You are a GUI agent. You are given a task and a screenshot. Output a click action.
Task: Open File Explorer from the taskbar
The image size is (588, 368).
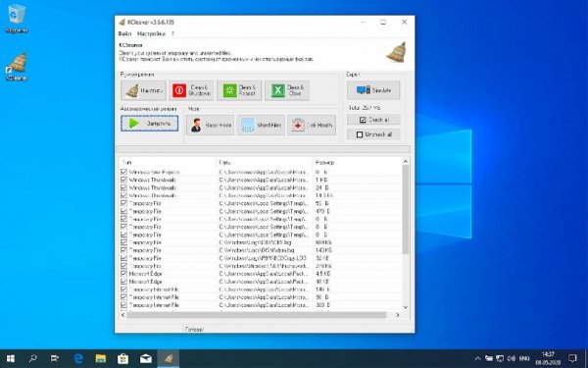101,358
